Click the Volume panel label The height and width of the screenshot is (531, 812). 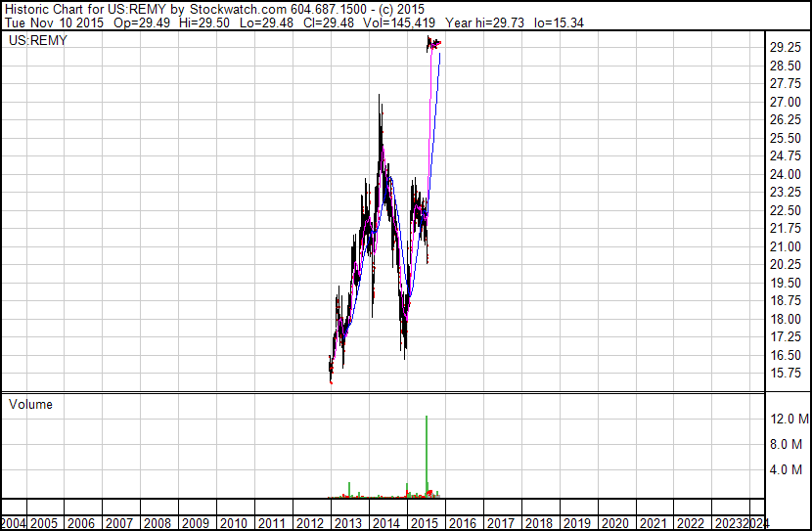tap(30, 404)
